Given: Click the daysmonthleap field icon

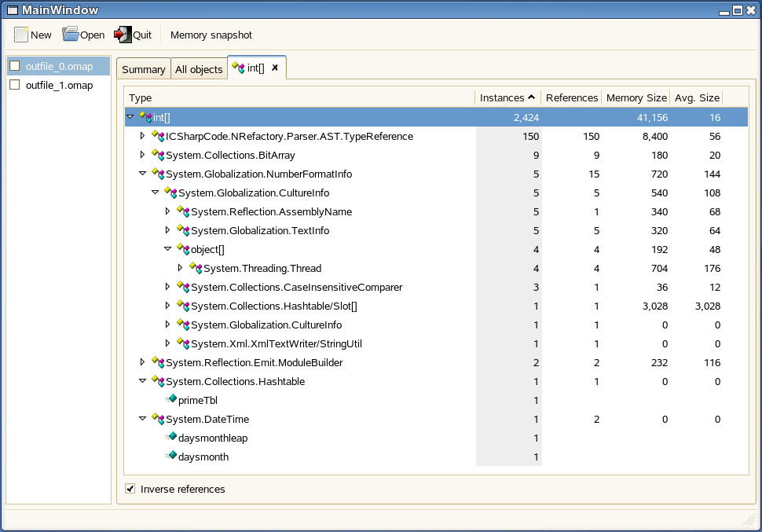Looking at the screenshot, I should 172,438.
